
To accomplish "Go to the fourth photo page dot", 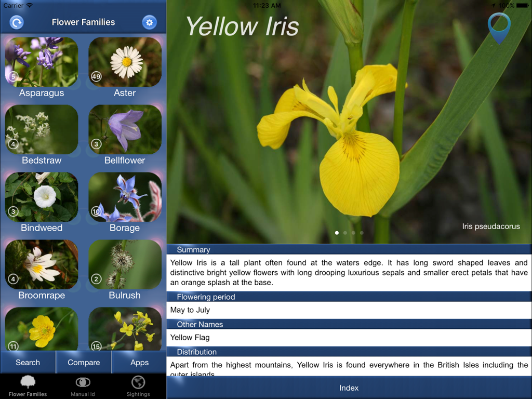I will [362, 233].
